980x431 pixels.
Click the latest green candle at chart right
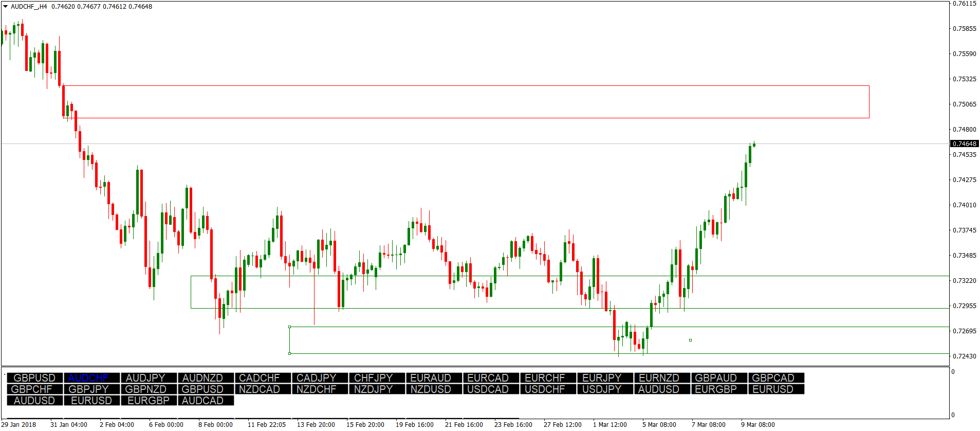[x=754, y=145]
